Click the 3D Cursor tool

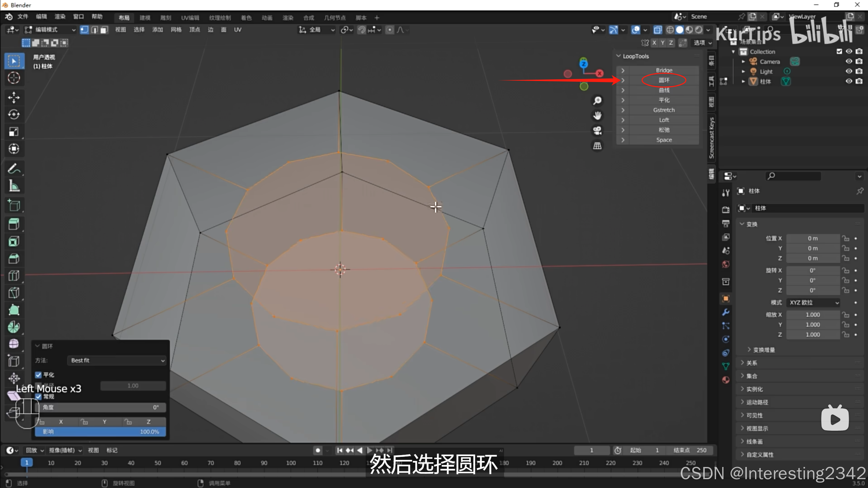pyautogui.click(x=14, y=78)
